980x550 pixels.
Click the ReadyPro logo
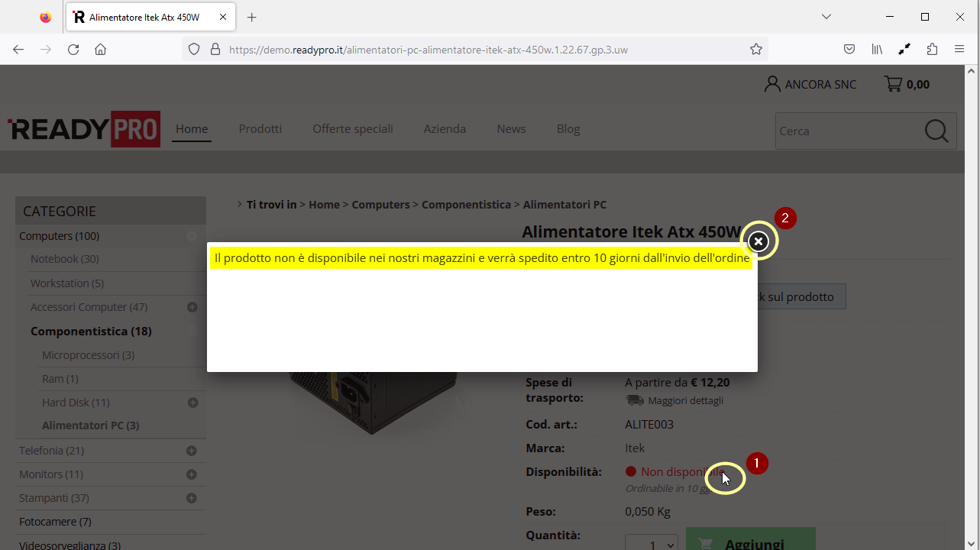pos(84,129)
